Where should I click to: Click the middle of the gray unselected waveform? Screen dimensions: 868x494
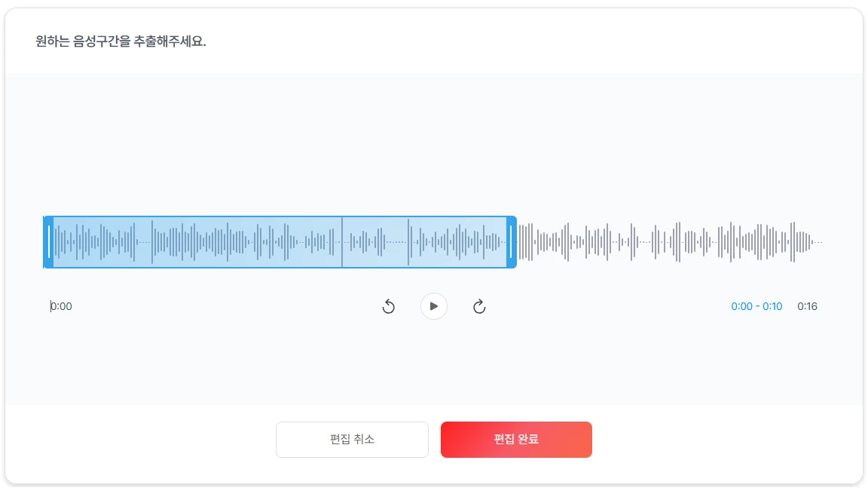(669, 242)
